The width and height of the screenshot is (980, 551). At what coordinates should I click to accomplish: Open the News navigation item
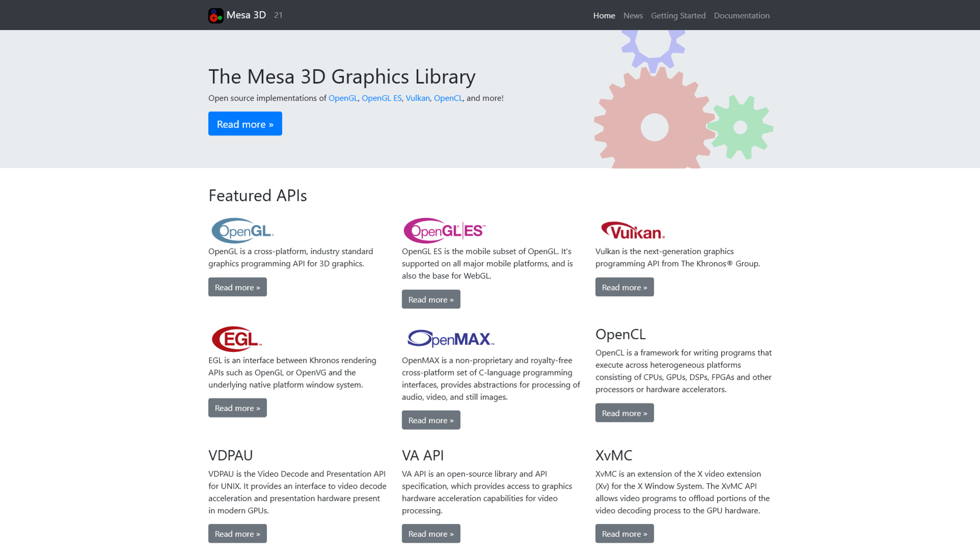point(633,15)
